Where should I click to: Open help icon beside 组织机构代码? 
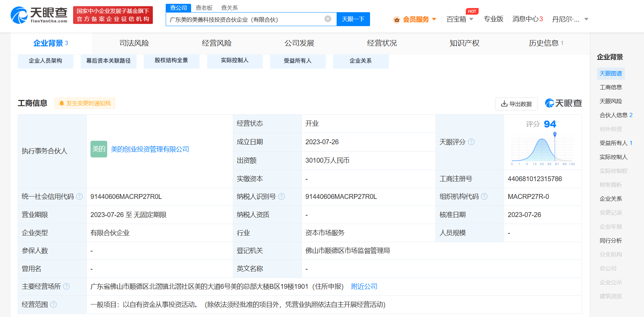[484, 196]
